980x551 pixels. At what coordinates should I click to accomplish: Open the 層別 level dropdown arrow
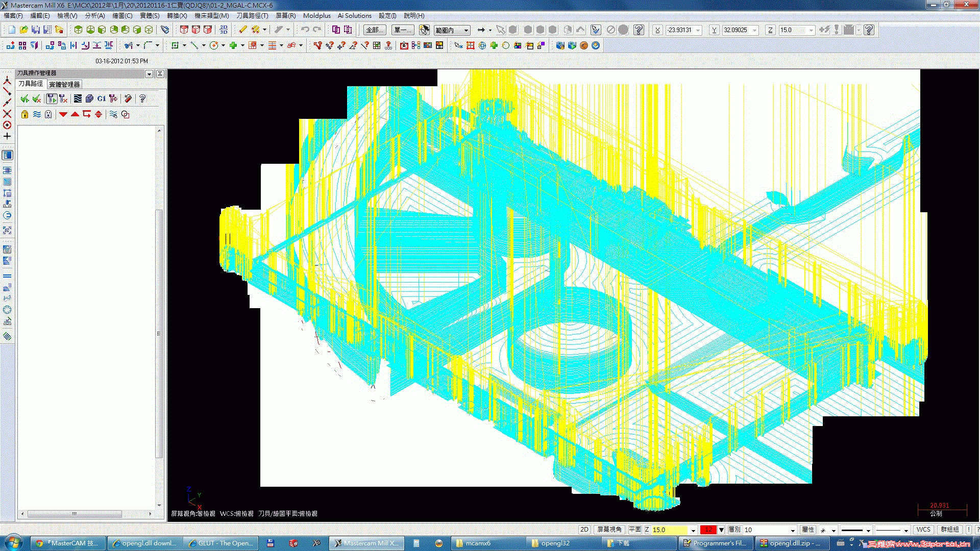point(793,530)
